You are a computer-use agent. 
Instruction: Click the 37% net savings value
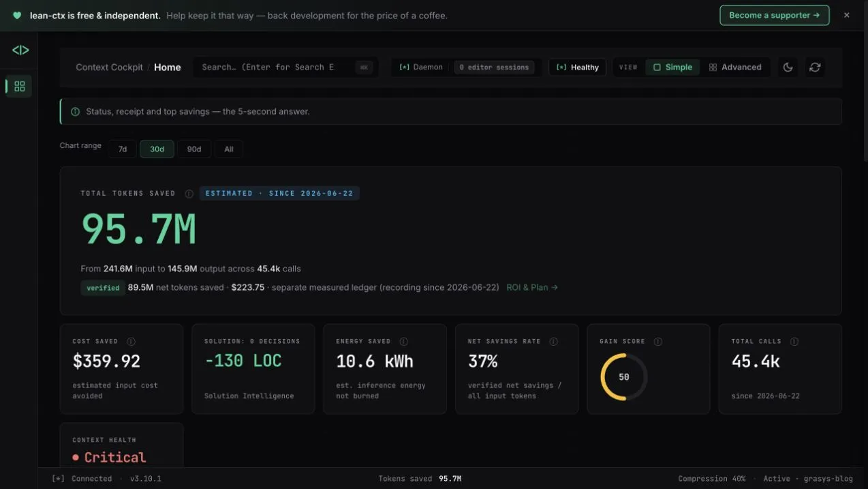point(483,361)
